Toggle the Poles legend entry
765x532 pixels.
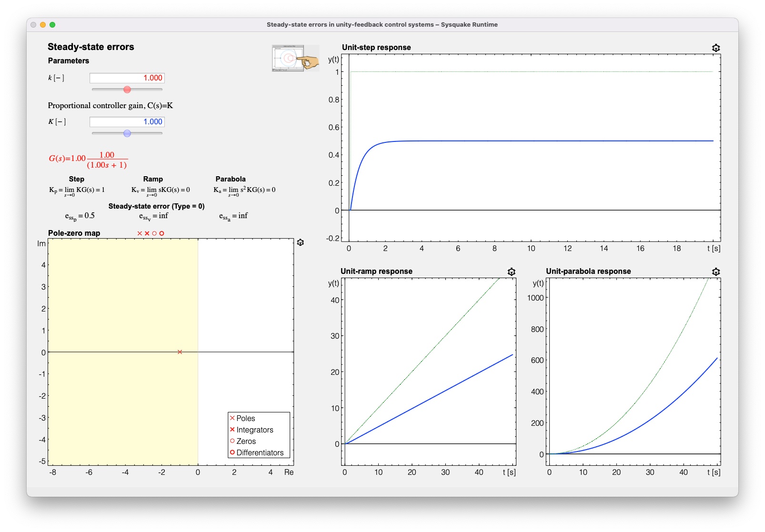pos(244,418)
